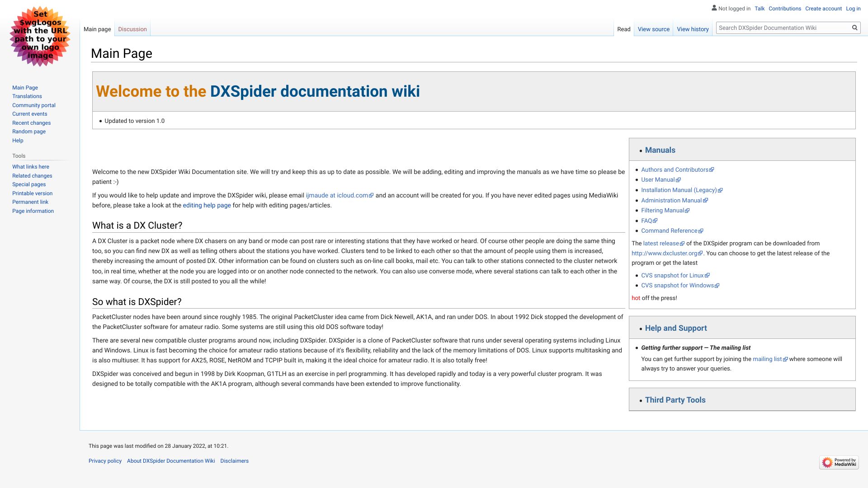Open CVS snapshot for Linux link
The image size is (868, 488).
675,275
